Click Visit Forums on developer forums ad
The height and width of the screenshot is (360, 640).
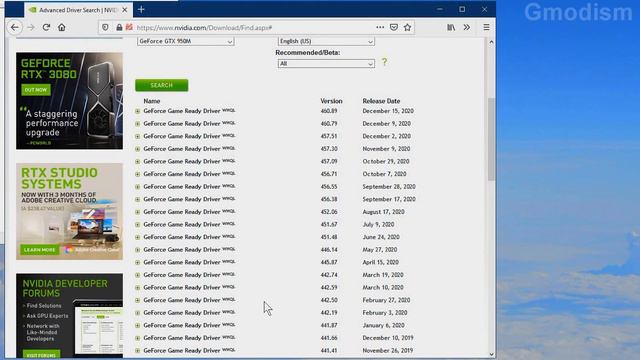41,354
